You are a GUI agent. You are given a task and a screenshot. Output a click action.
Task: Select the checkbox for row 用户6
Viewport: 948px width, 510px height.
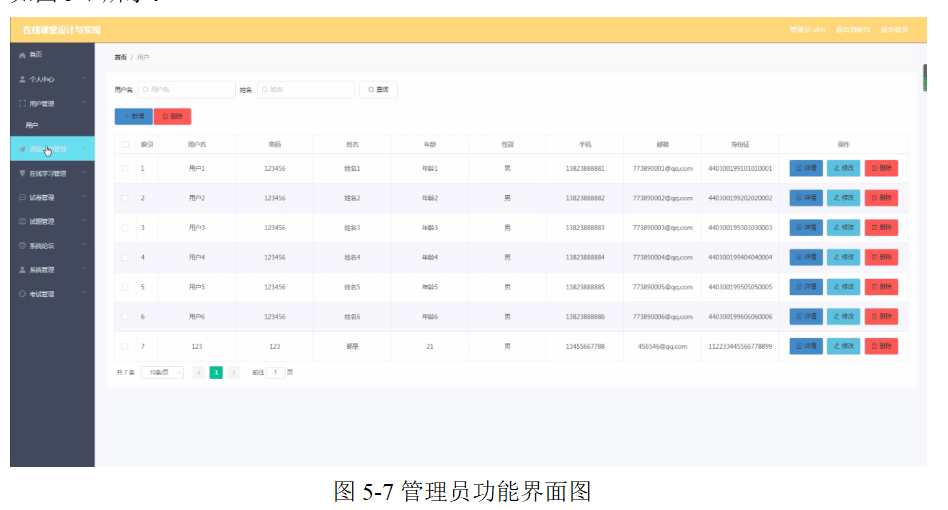(x=125, y=317)
